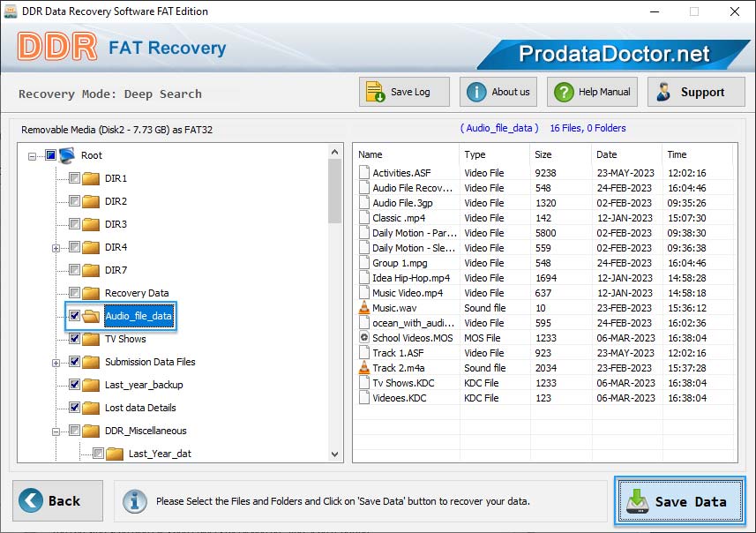The height and width of the screenshot is (533, 756).
Task: Check the DIR1 folder checkbox
Action: (x=74, y=178)
